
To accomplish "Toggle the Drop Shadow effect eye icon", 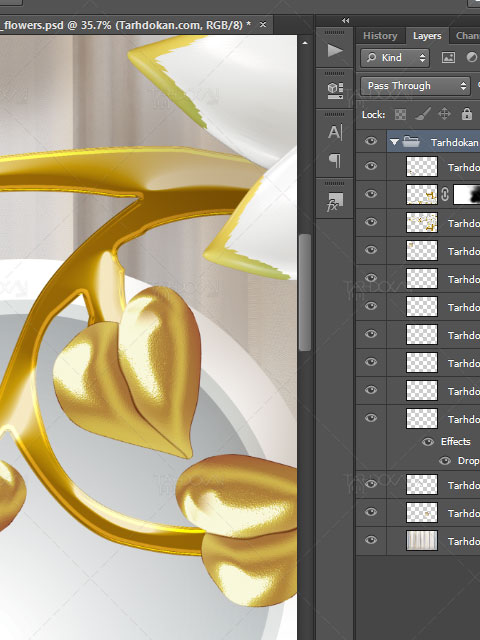I will [x=445, y=461].
